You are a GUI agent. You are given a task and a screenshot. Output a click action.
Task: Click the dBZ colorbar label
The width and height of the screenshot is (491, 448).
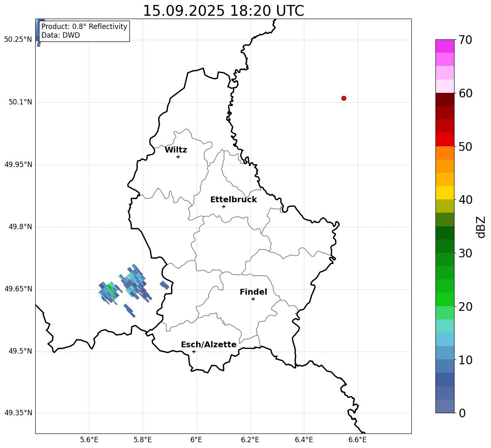(x=481, y=227)
